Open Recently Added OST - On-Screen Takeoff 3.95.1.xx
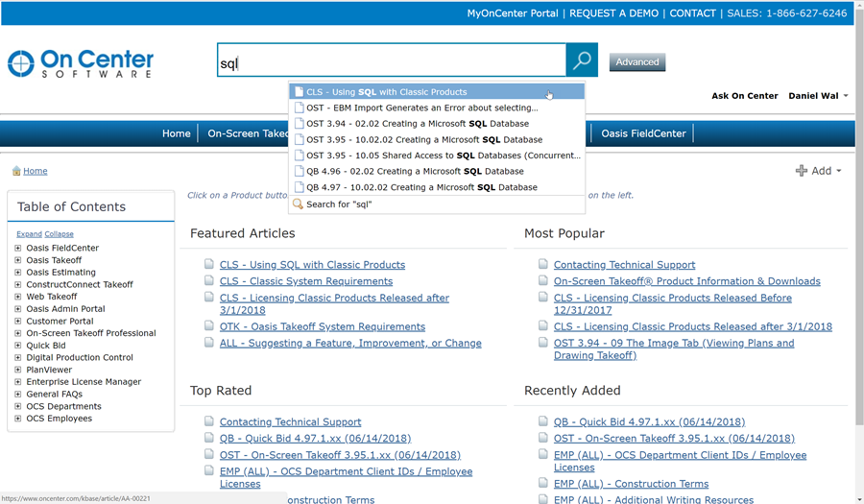 (x=675, y=439)
